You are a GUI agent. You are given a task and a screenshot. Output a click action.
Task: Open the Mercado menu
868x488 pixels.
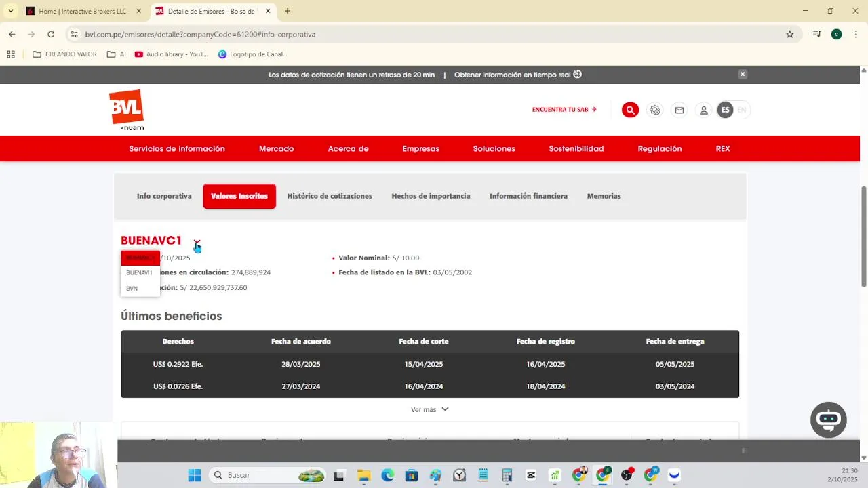coord(276,148)
